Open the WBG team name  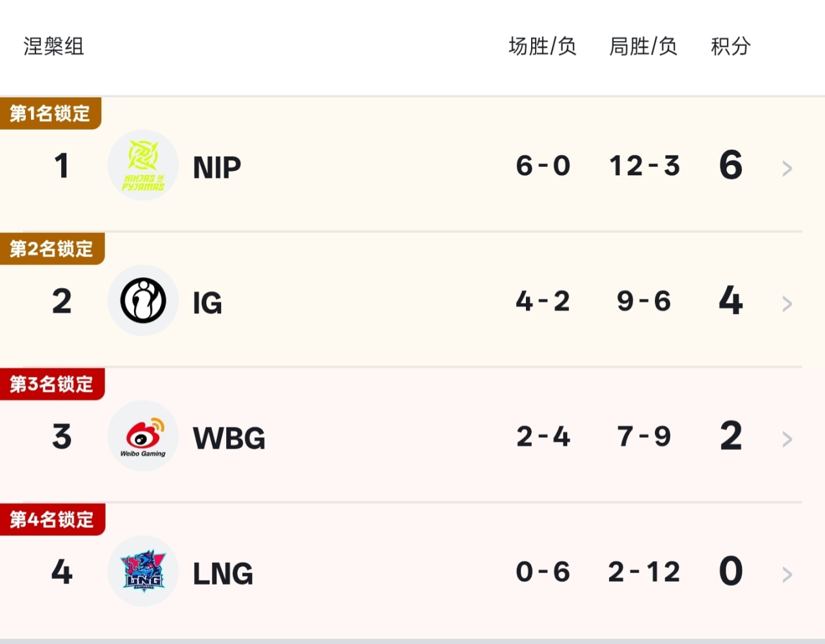coord(229,438)
